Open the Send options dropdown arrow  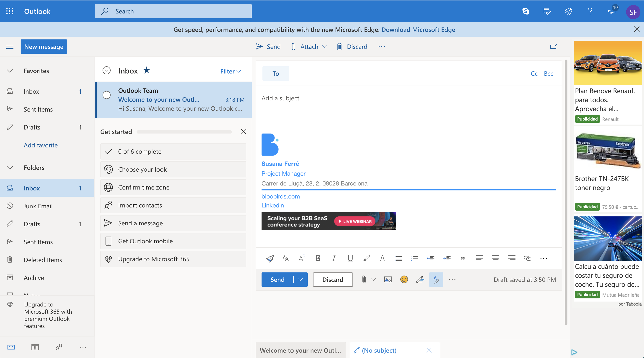(301, 279)
